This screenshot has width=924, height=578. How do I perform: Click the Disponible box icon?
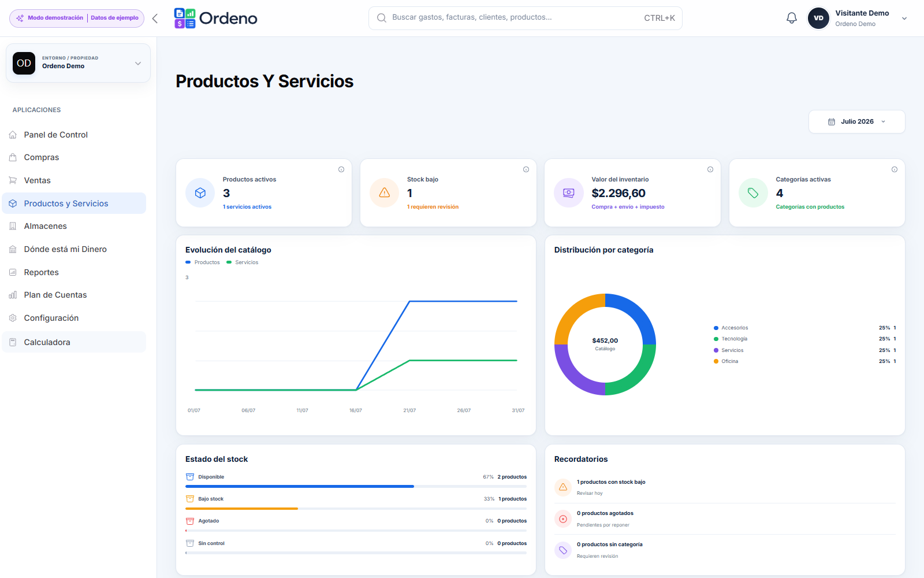click(190, 477)
